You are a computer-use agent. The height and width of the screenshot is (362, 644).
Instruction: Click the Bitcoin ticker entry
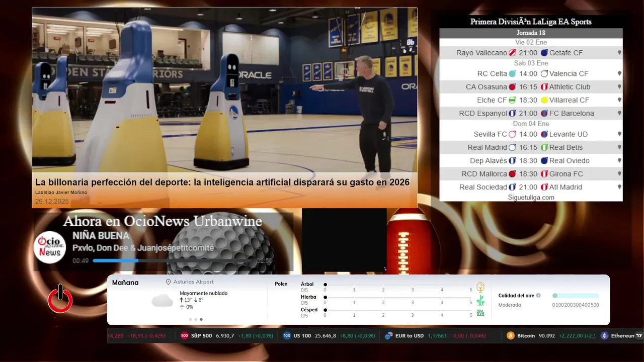click(551, 335)
